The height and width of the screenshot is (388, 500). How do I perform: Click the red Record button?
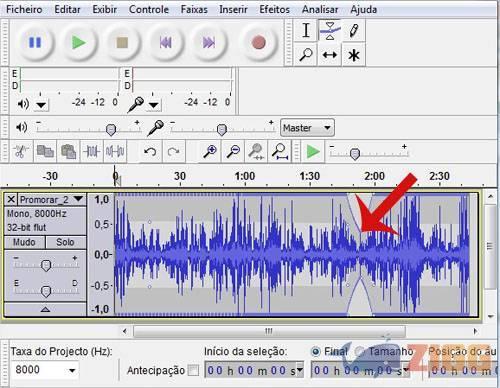259,43
